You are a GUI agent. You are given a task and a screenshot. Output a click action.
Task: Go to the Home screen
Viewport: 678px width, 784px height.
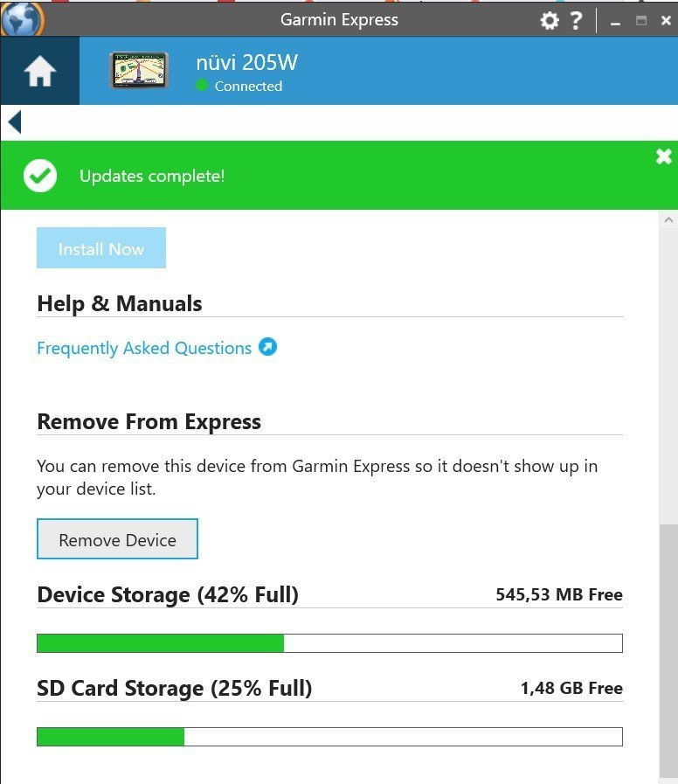click(x=40, y=72)
